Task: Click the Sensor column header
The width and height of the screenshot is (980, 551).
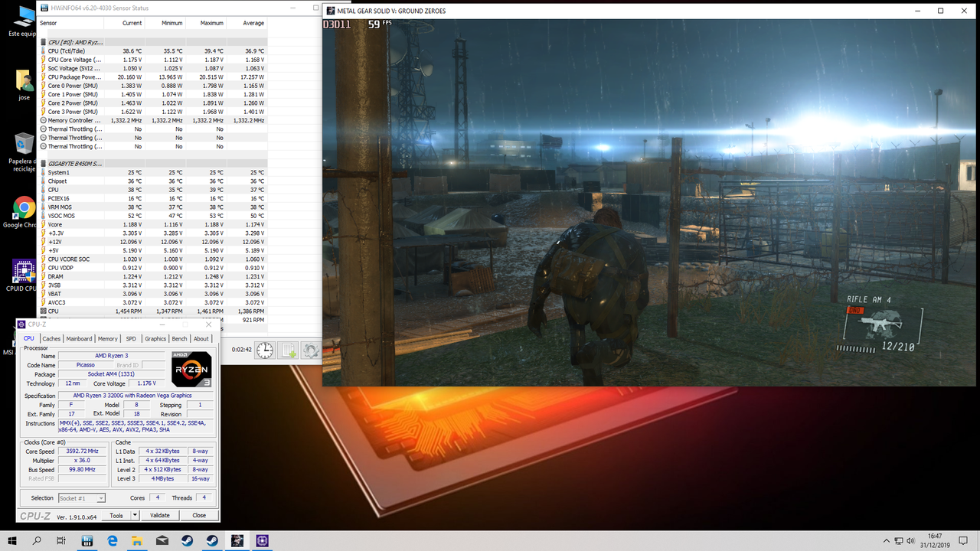Action: tap(71, 23)
